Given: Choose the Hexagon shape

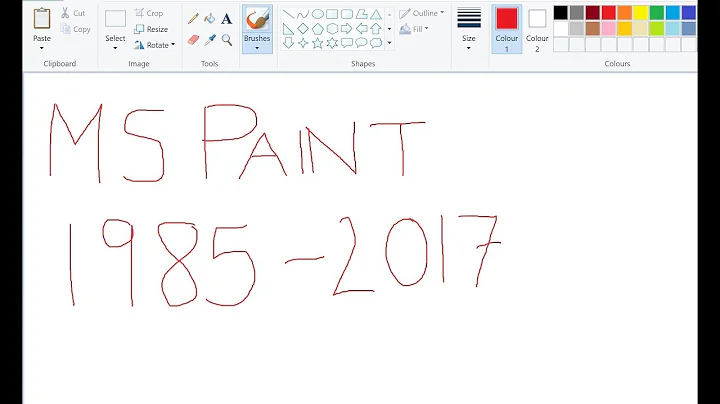Looking at the screenshot, I should click(x=332, y=29).
